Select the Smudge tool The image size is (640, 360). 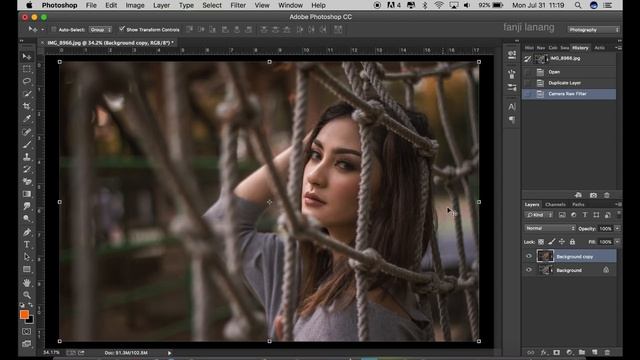tap(27, 206)
